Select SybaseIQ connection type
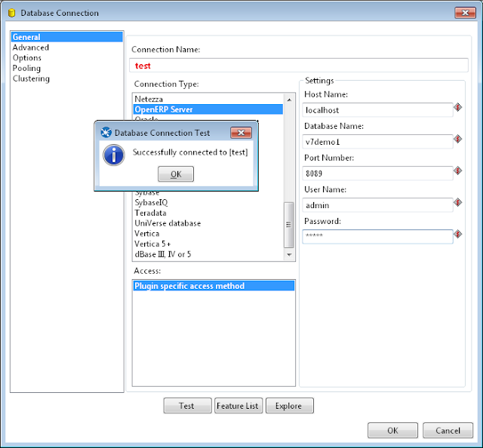This screenshot has height=448, width=483. point(208,203)
